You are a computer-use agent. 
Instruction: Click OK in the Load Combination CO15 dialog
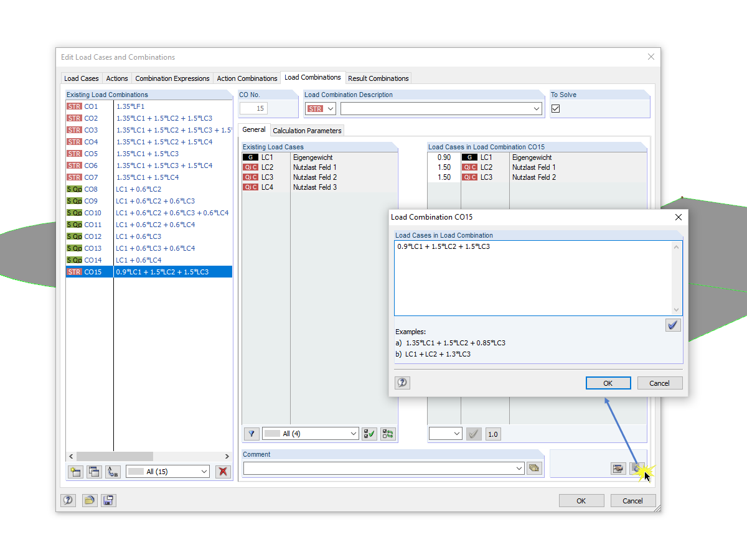[x=608, y=383]
